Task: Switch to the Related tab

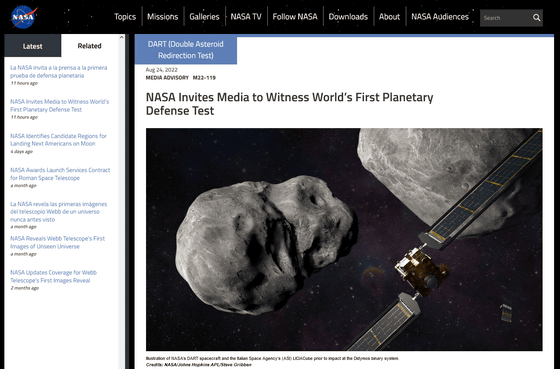Action: click(89, 46)
